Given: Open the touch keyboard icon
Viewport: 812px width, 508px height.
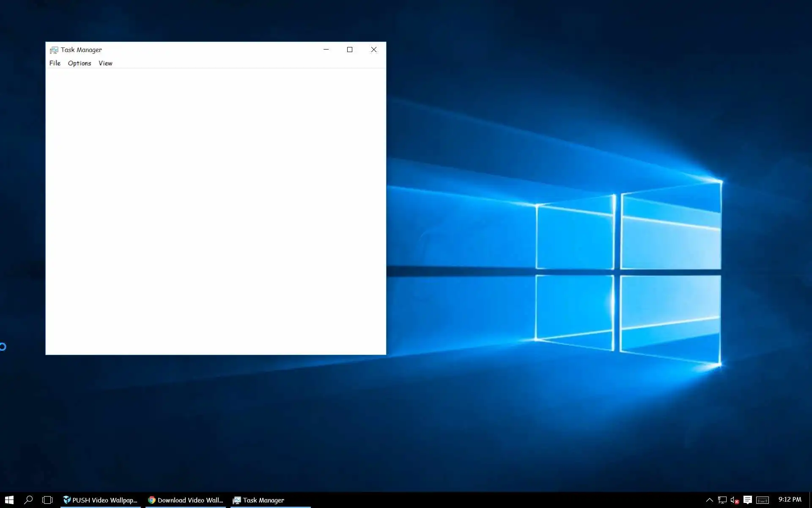Looking at the screenshot, I should 763,500.
